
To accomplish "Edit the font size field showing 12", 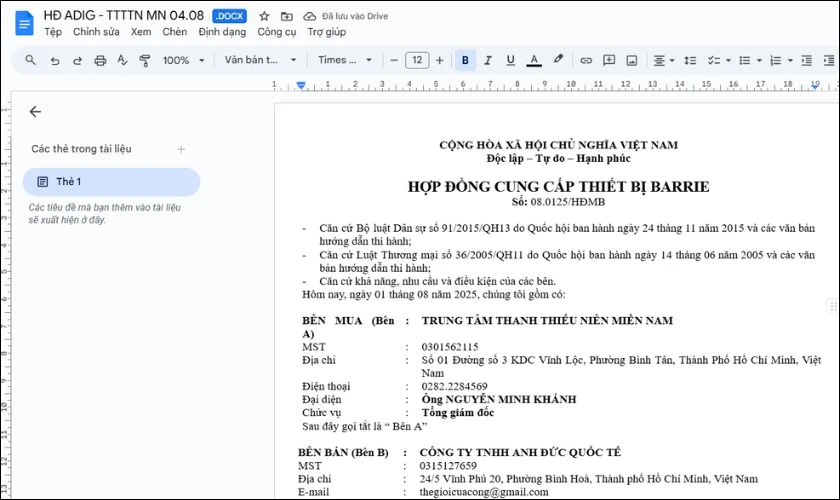I will (417, 60).
